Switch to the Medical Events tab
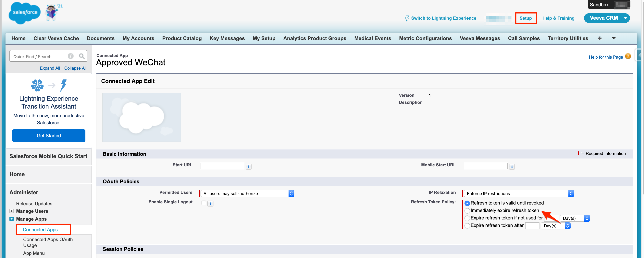The height and width of the screenshot is (258, 644). [x=372, y=38]
